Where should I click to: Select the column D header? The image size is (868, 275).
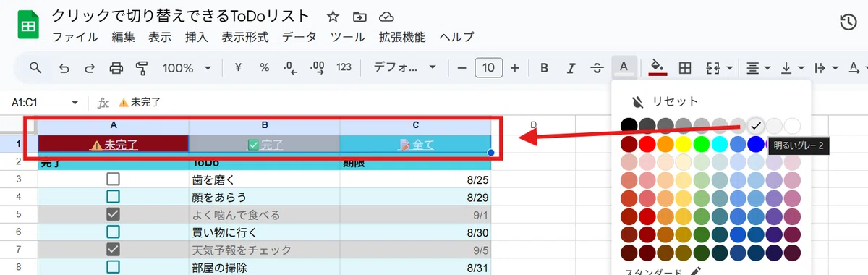533,125
